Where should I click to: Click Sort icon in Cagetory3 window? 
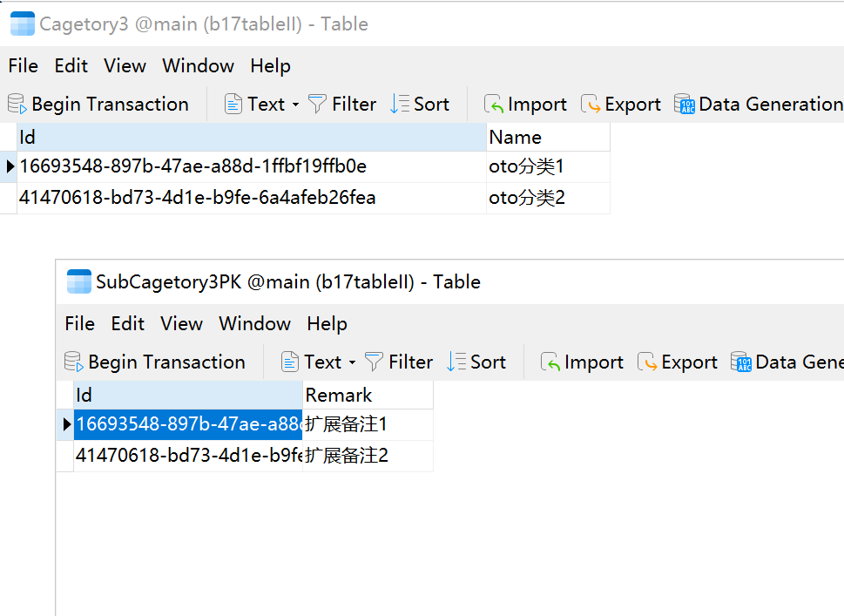pyautogui.click(x=400, y=104)
